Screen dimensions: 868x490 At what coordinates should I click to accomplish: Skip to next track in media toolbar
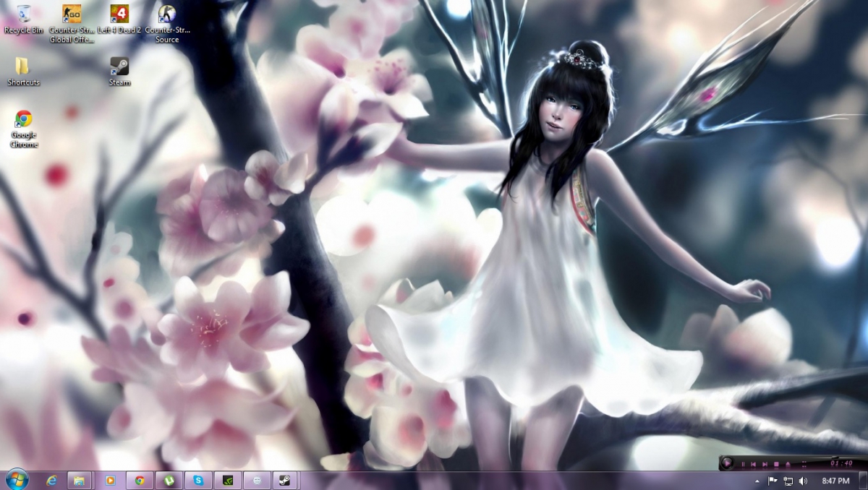(x=765, y=464)
